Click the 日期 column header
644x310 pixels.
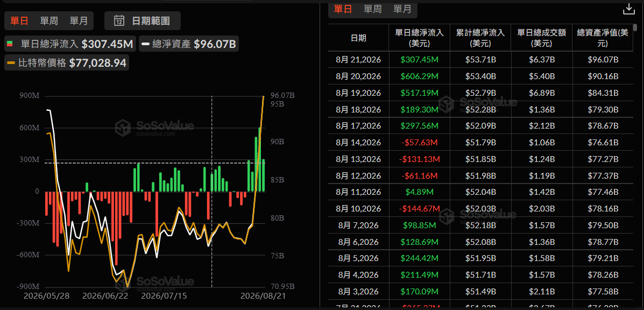[x=358, y=38]
